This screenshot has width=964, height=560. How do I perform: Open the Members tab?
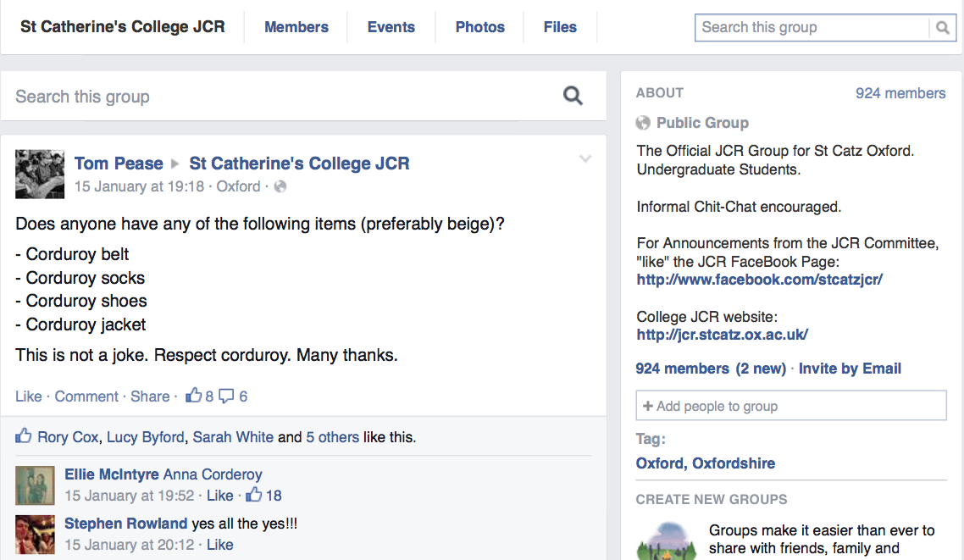[x=296, y=27]
